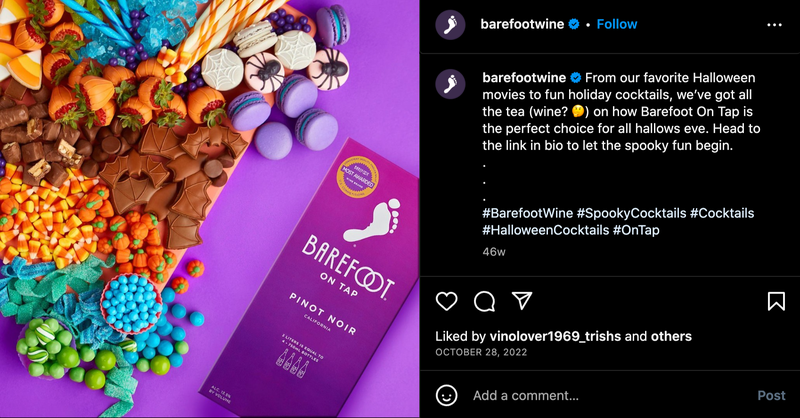
Task: Open the #BarefootWine hashtag
Action: tap(528, 213)
